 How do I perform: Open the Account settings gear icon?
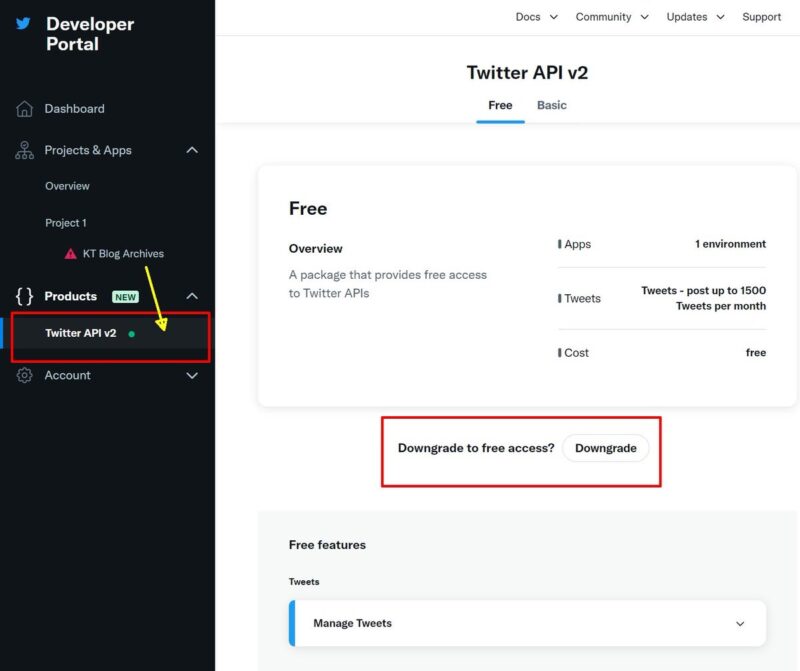[x=23, y=375]
